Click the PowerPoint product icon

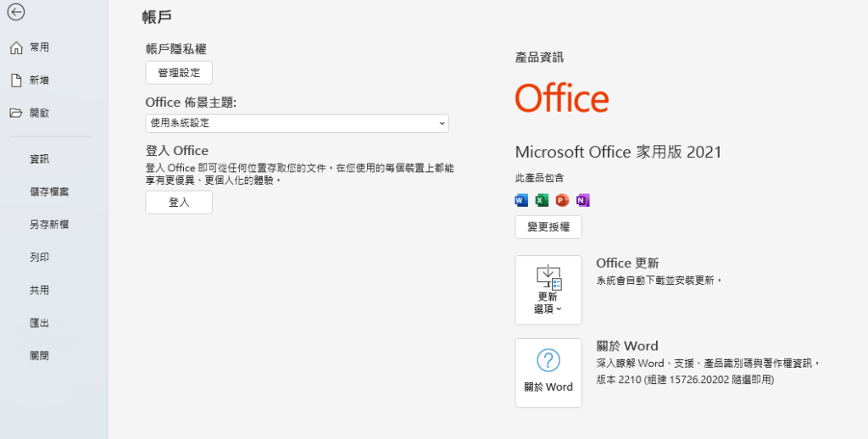click(x=562, y=200)
